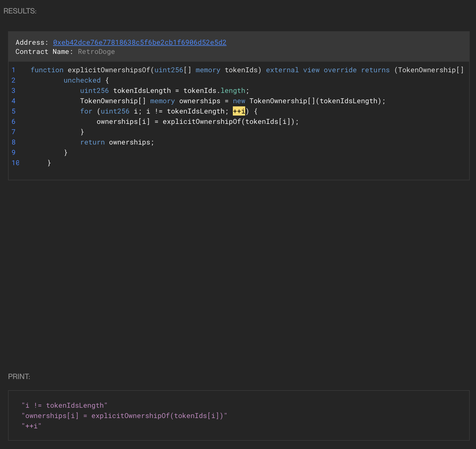476x449 pixels.
Task: Click the 'new' keyword on line 4
Action: coord(239,101)
